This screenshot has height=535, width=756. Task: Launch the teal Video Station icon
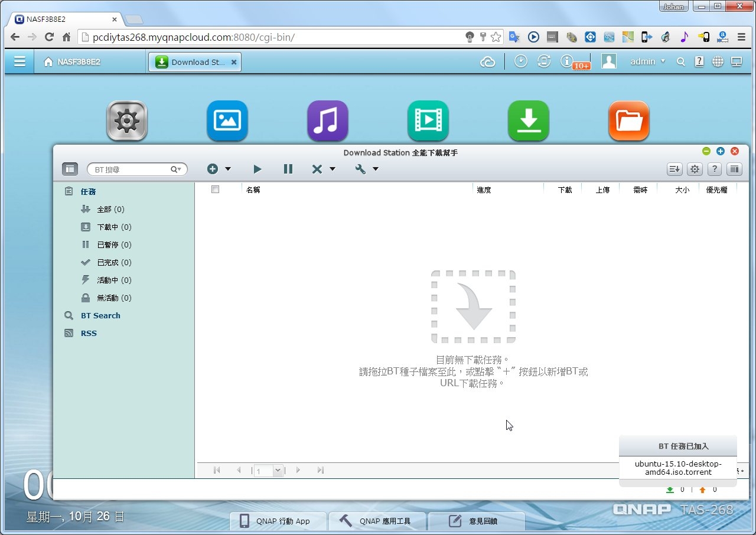(428, 121)
